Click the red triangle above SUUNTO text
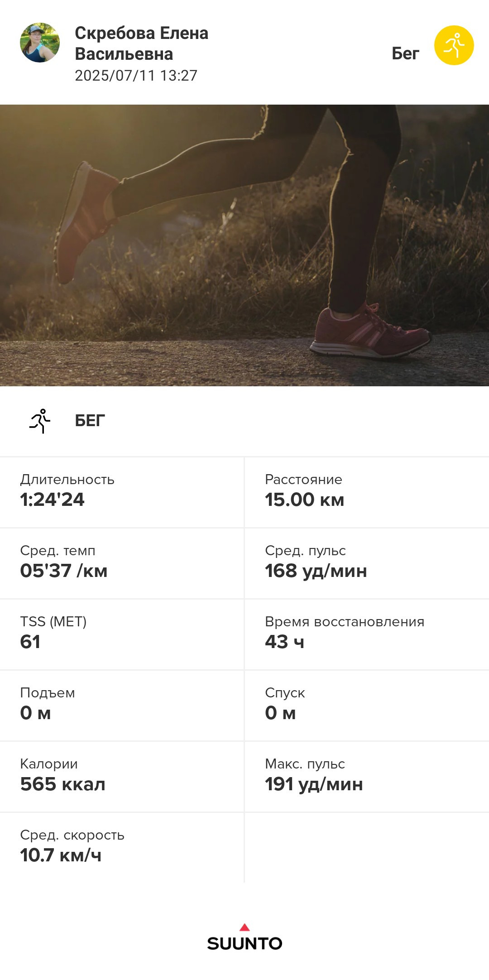This screenshot has width=489, height=980. pyautogui.click(x=244, y=927)
